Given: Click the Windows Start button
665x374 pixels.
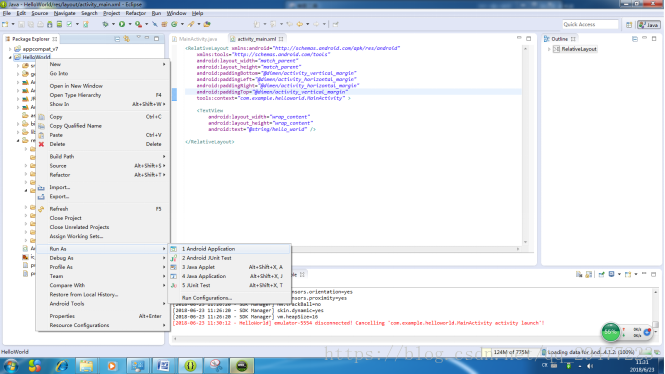Looking at the screenshot, I should tap(10, 366).
